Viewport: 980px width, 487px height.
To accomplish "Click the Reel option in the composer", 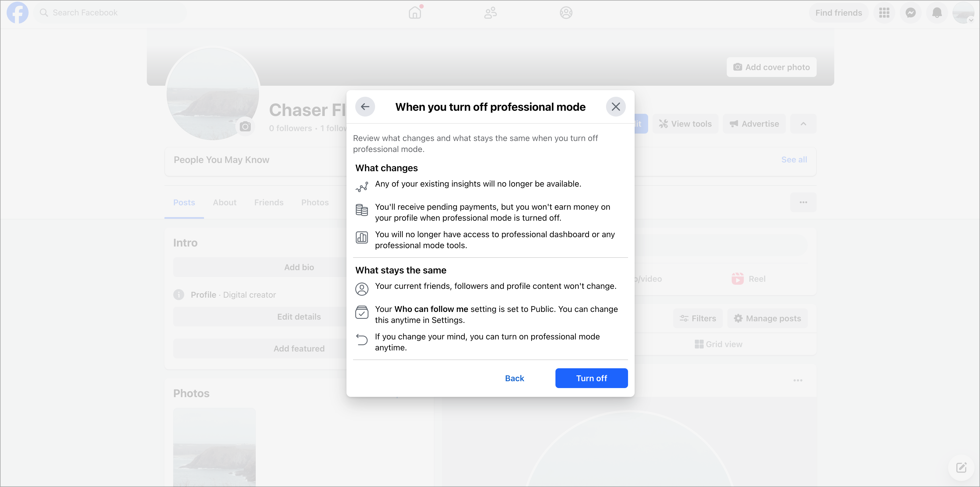I will pos(748,279).
